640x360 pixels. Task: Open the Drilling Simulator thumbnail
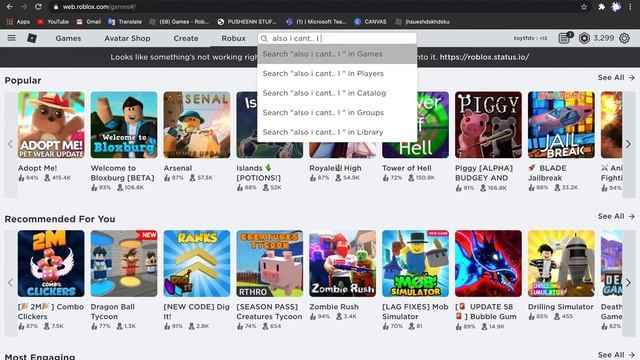coord(561,264)
